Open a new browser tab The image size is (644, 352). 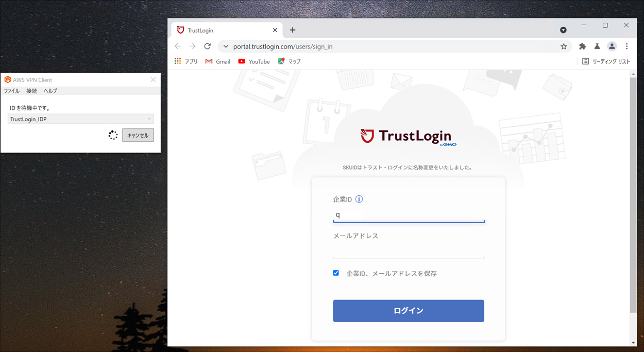pyautogui.click(x=293, y=30)
